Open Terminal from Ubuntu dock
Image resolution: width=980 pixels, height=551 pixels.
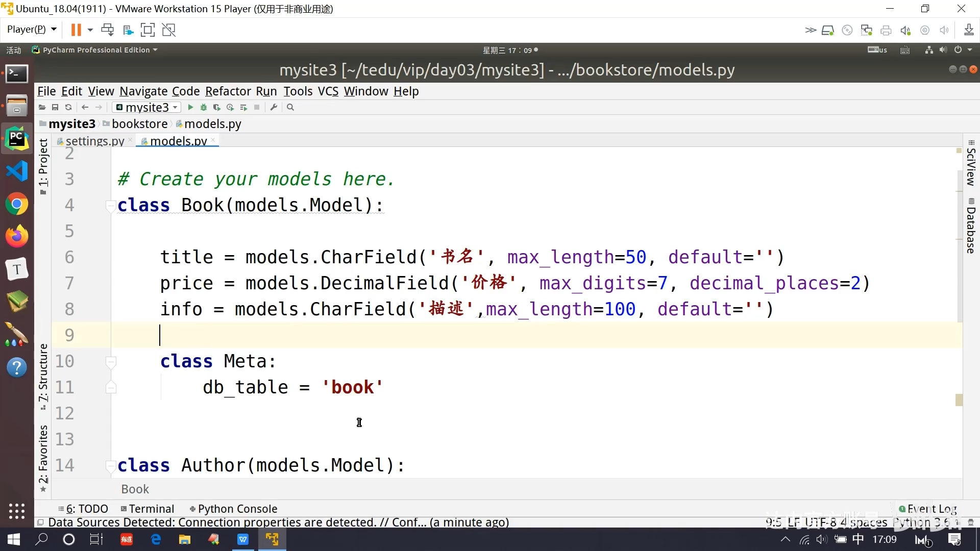point(17,74)
